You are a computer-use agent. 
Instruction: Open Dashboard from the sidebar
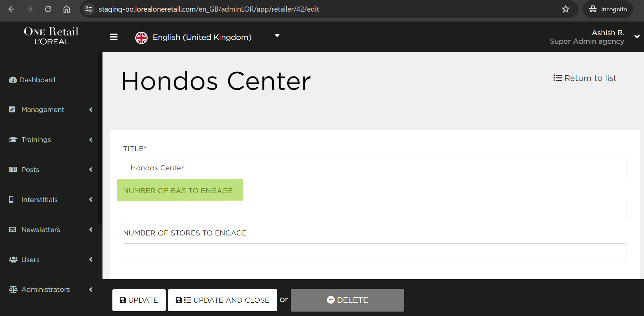coord(37,80)
